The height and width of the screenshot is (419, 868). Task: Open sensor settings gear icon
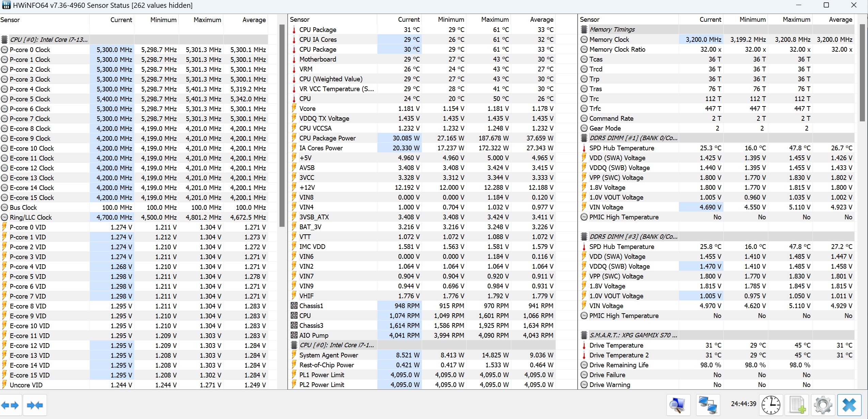pos(823,405)
